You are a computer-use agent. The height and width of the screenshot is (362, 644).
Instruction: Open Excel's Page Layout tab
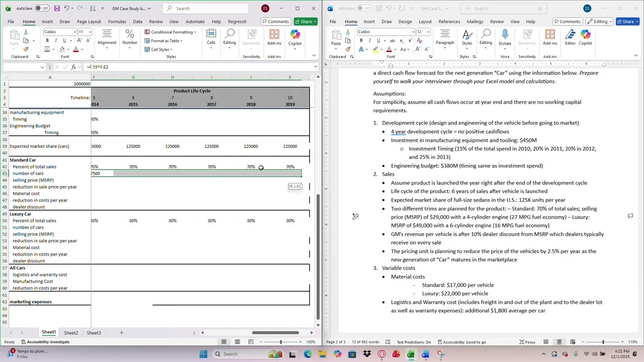(89, 22)
